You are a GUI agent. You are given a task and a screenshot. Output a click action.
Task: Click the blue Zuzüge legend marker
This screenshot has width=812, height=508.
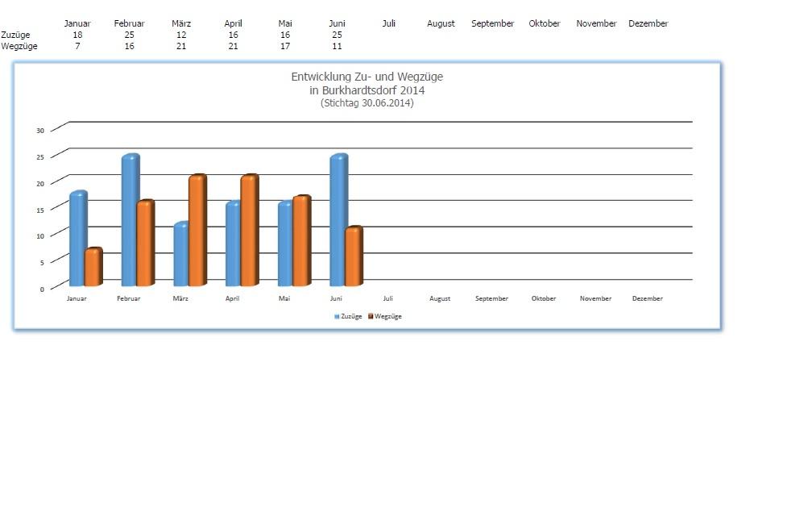click(x=338, y=317)
